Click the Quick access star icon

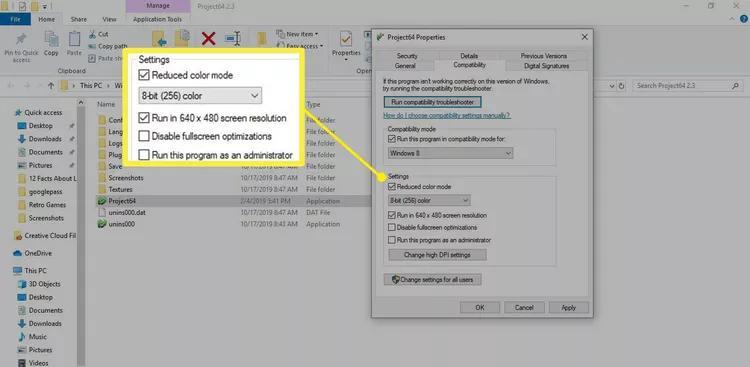click(18, 112)
